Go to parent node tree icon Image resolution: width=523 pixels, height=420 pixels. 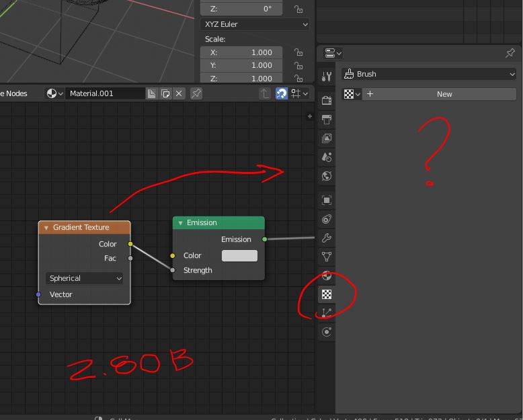[264, 93]
